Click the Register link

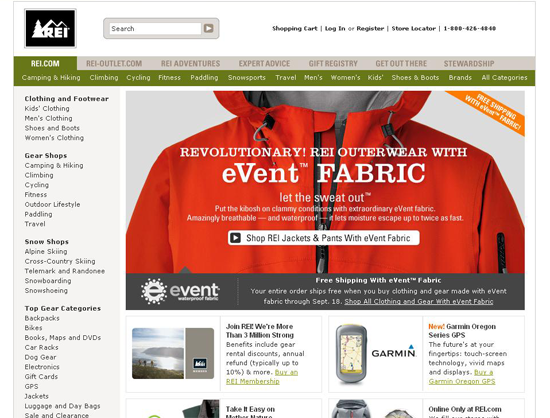tap(370, 28)
